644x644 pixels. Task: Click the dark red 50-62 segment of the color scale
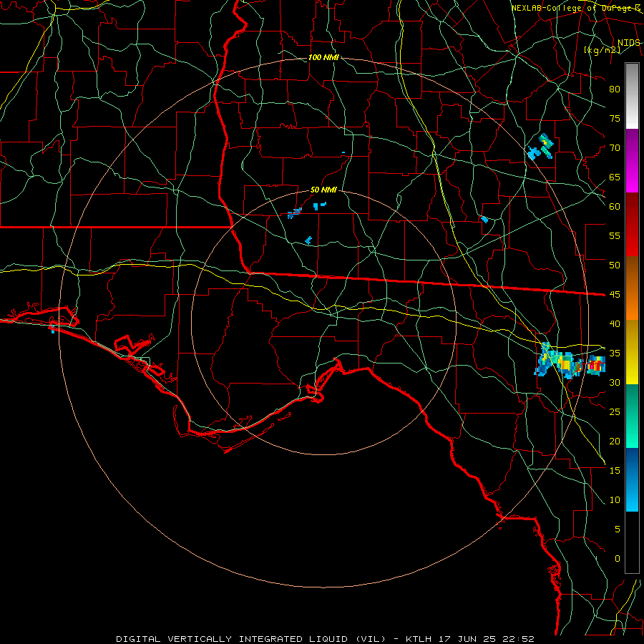632,224
